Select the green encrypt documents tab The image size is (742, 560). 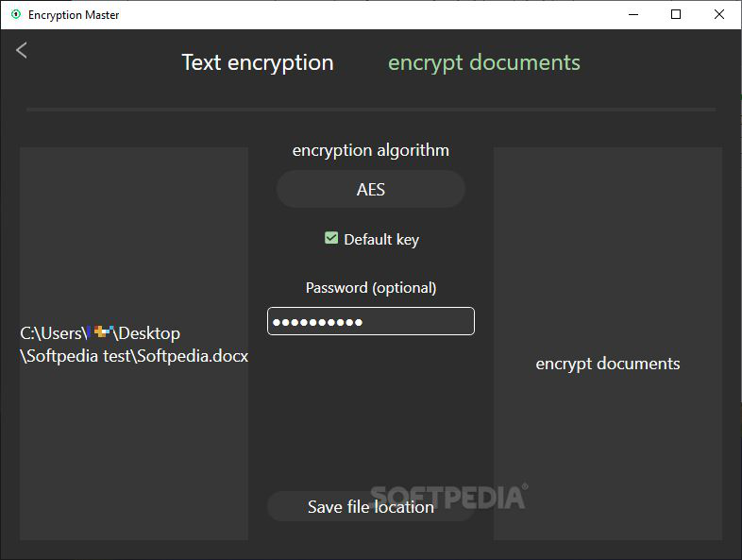pyautogui.click(x=483, y=63)
